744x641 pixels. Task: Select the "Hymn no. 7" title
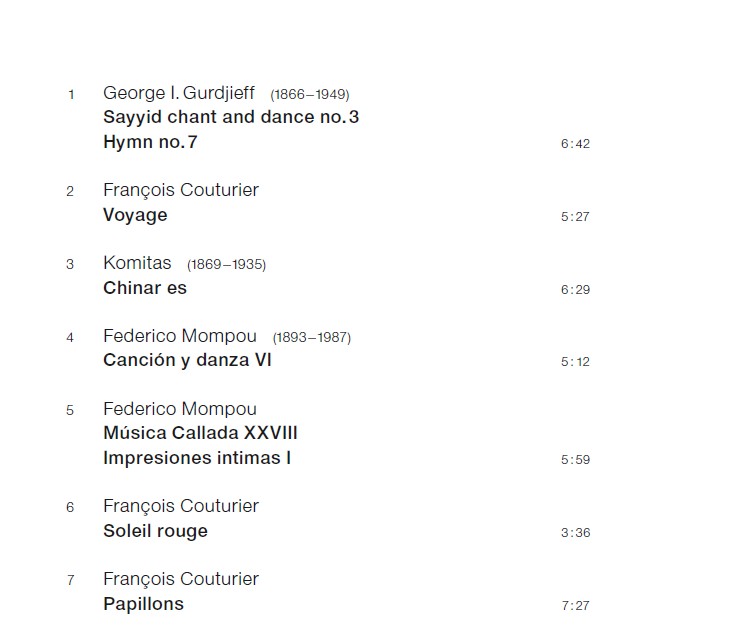click(150, 142)
